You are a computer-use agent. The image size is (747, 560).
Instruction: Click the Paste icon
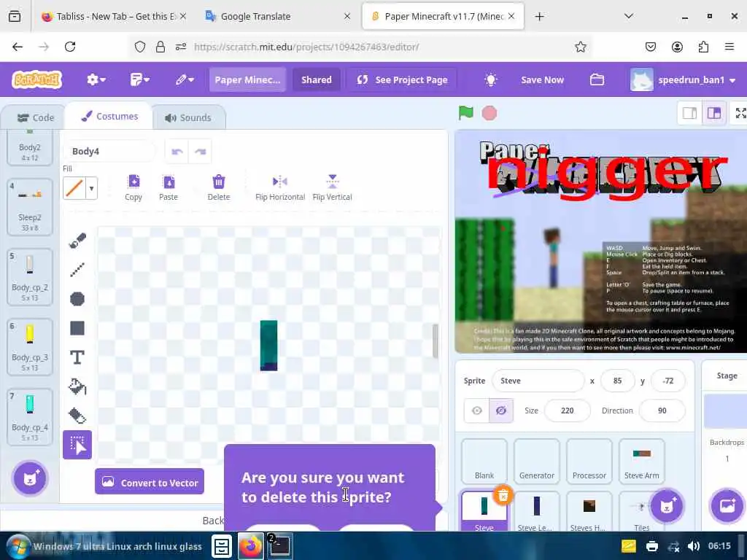(x=169, y=187)
